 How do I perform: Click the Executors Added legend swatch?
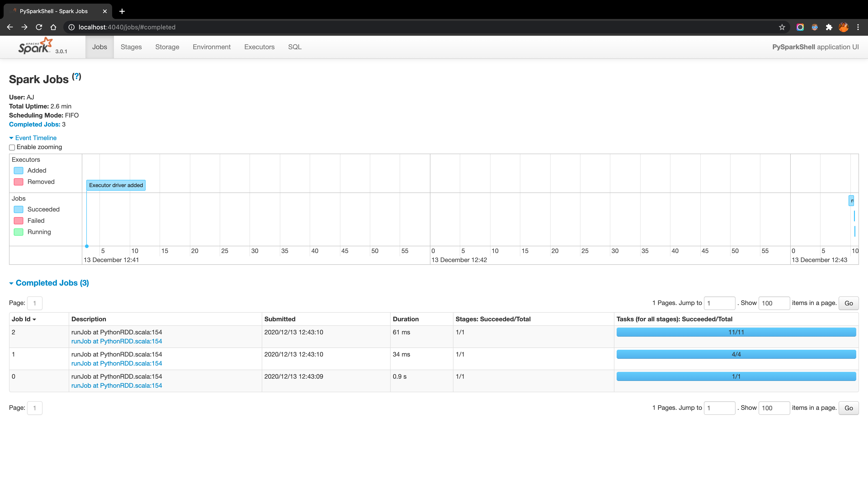pyautogui.click(x=19, y=170)
